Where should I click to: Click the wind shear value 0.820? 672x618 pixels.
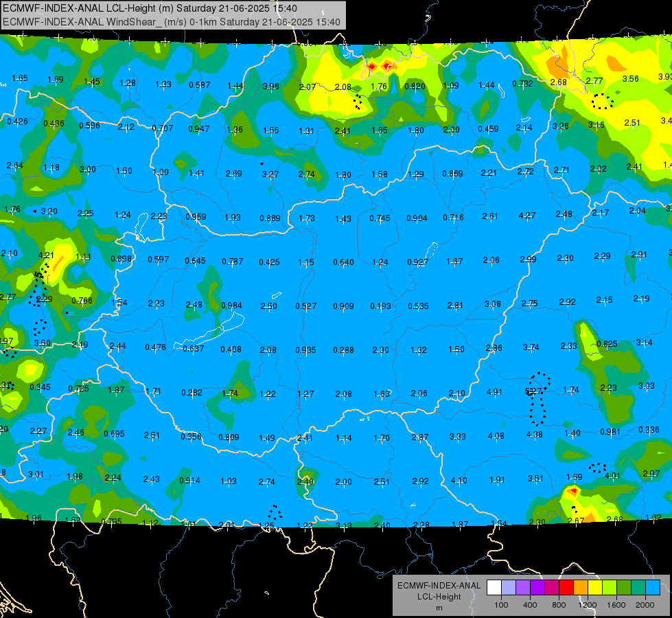[415, 87]
